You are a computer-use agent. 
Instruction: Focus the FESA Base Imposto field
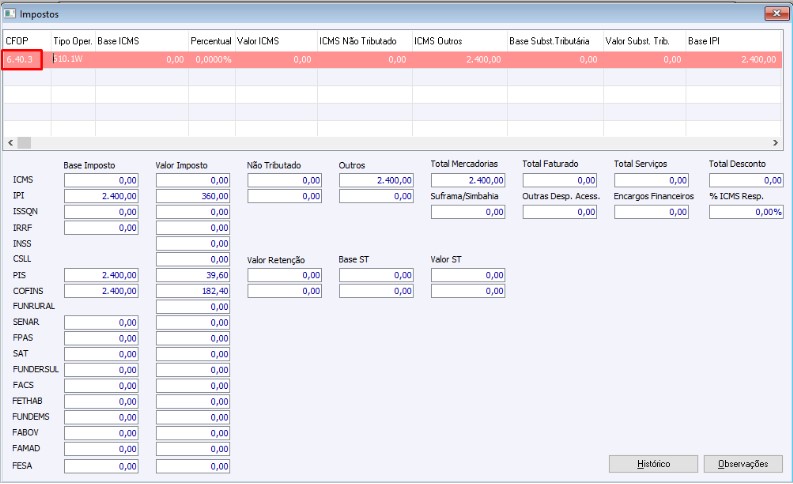click(x=101, y=466)
